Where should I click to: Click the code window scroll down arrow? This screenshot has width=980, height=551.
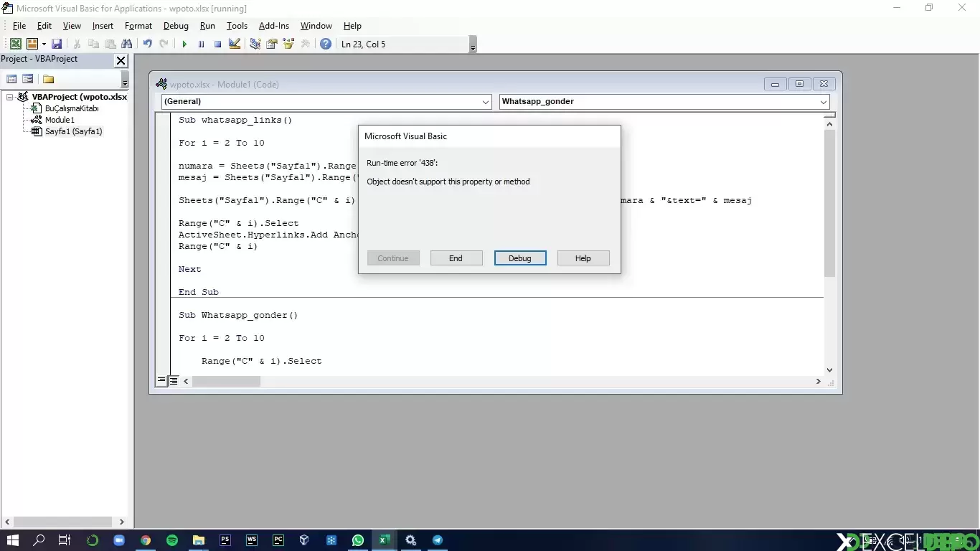coord(829,369)
